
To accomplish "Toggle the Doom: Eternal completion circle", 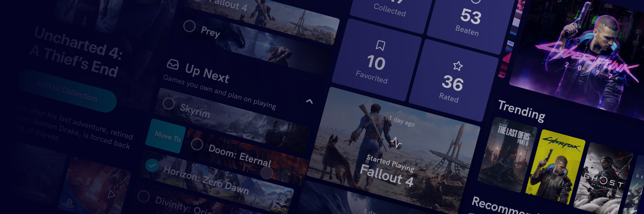I will tap(197, 144).
